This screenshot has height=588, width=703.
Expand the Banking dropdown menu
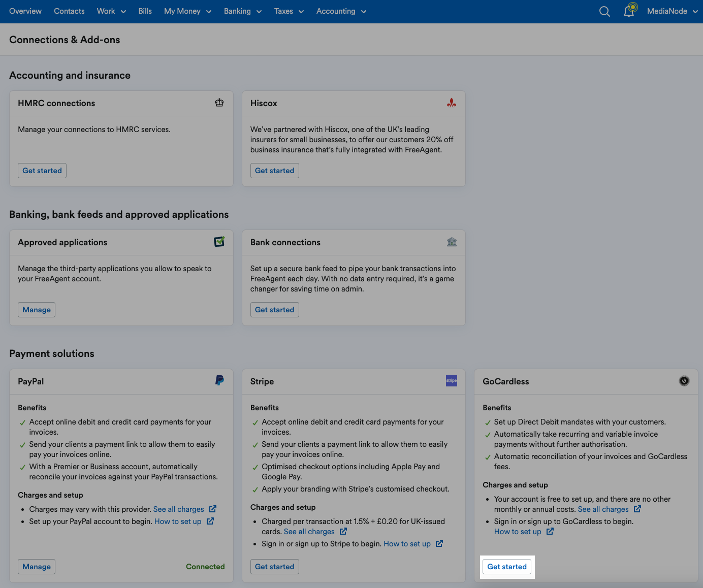click(242, 11)
